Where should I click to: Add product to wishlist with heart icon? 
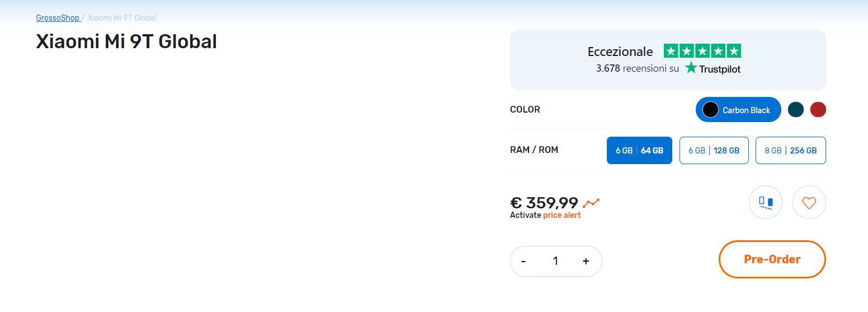(x=809, y=202)
